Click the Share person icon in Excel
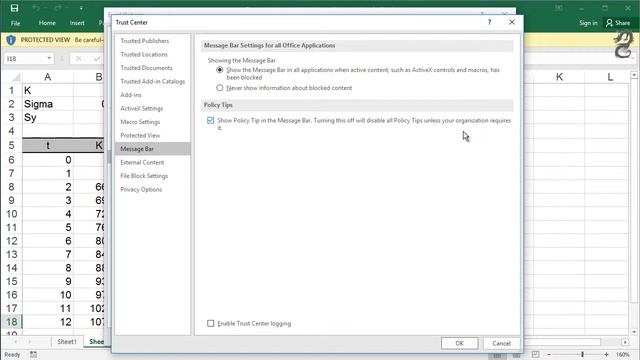Screen dimensions: 640x360 pyautogui.click(x=609, y=23)
